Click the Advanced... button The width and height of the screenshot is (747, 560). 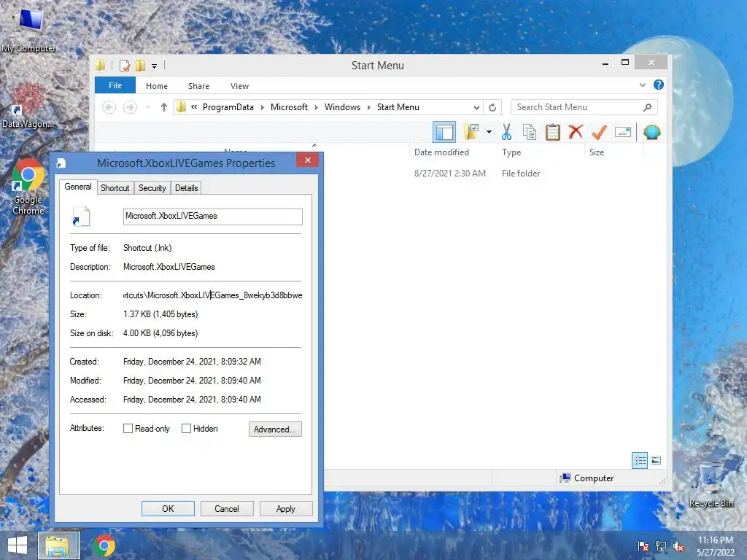point(275,429)
